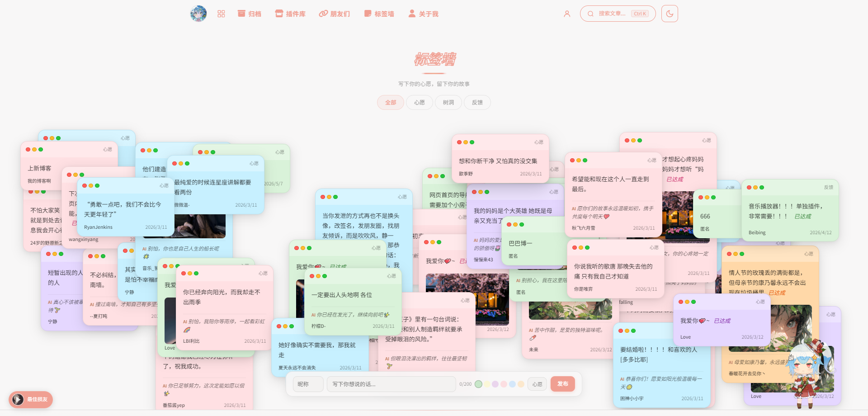Screen dimensions: 868x416
Task: Click the author name 困神小小宇
Action: pos(632,398)
